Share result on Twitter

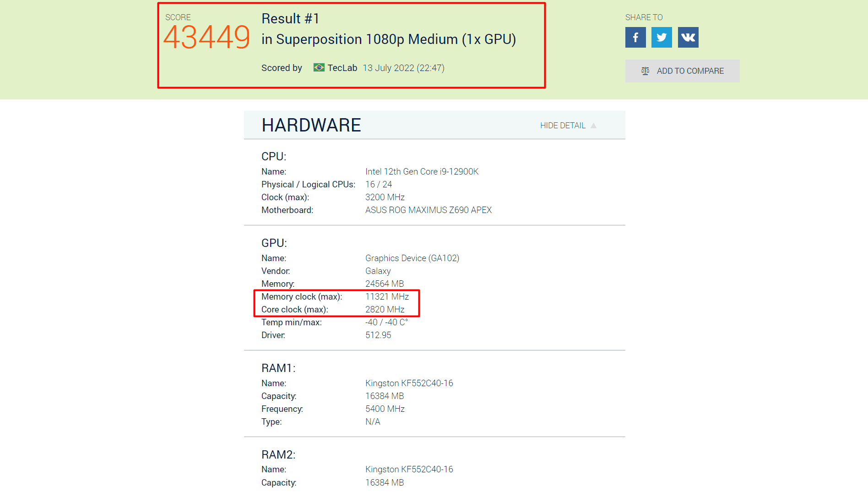pos(662,38)
